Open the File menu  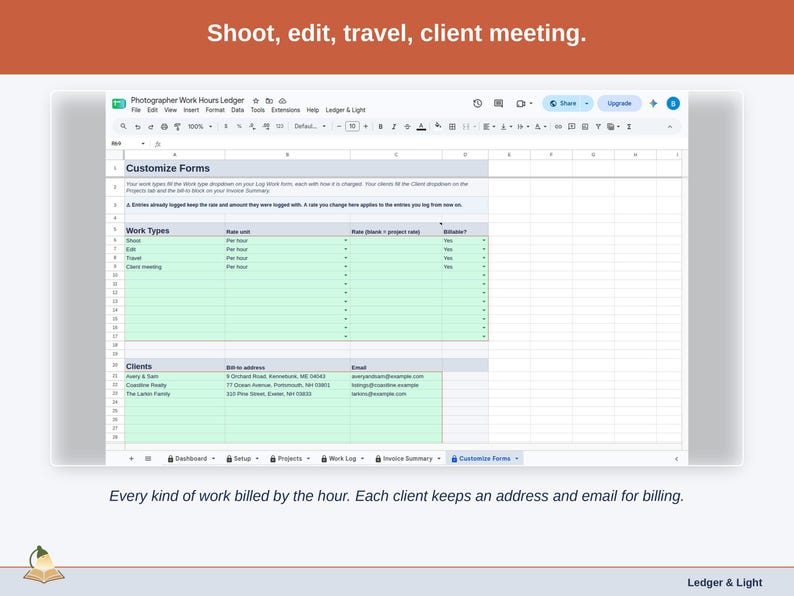tap(136, 110)
